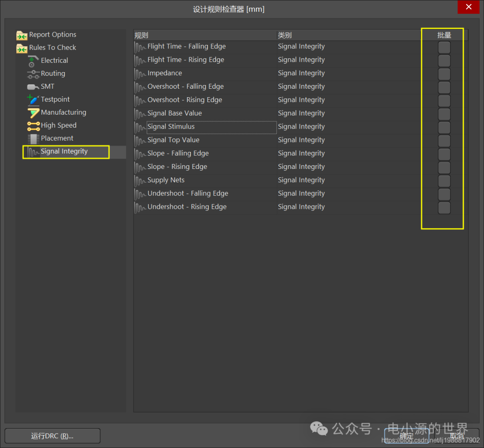The image size is (484, 448).
Task: Tick batch checkbox for Overshoot - Falling Edge
Action: click(444, 87)
